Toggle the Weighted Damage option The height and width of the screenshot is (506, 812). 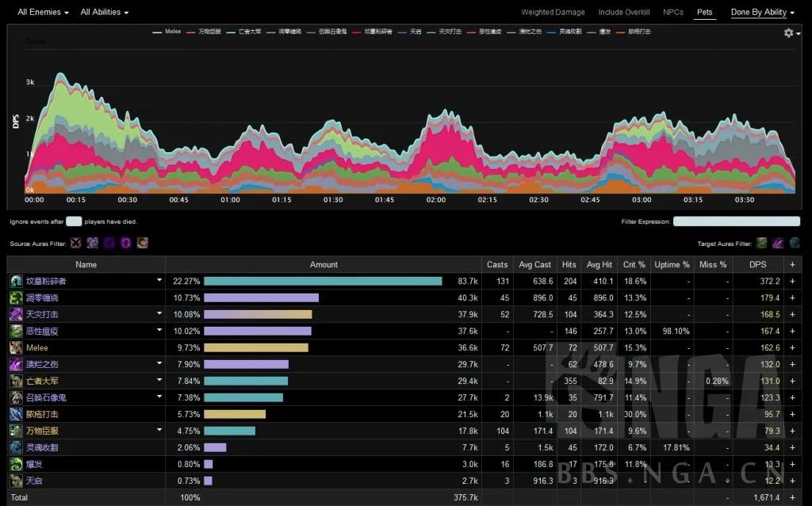point(553,13)
